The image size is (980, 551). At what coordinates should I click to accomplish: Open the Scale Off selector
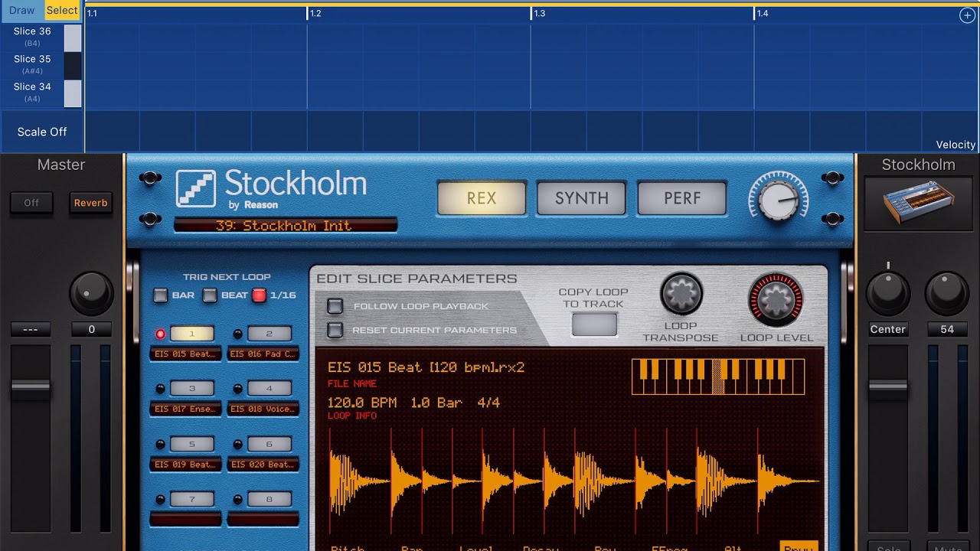[42, 132]
